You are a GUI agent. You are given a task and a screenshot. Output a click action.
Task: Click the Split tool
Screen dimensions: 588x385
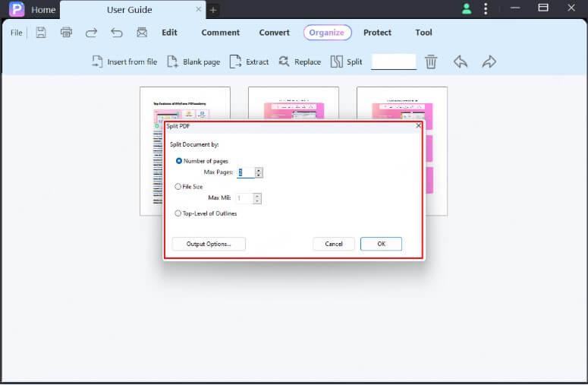click(x=346, y=62)
